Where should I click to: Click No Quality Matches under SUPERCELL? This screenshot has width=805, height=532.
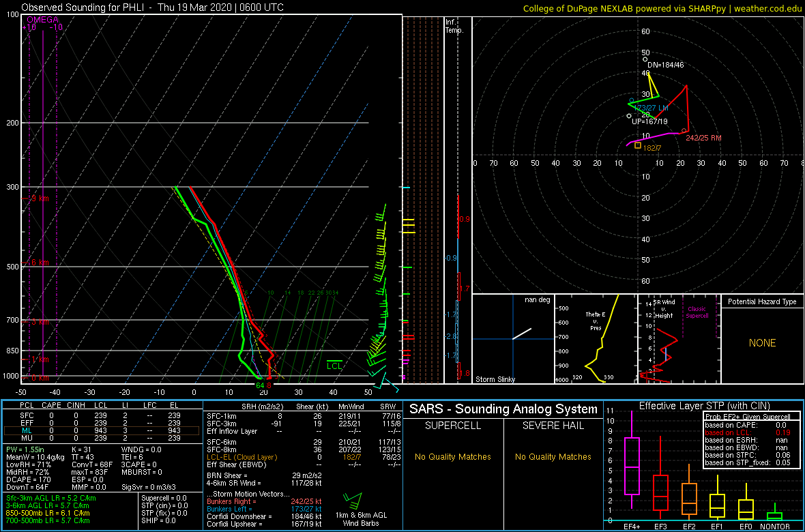454,457
